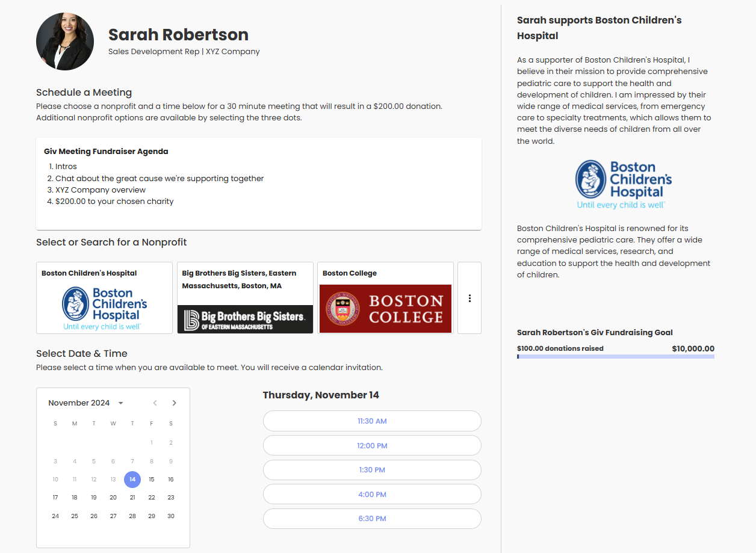Open more nonprofit options three-dots menu
The height and width of the screenshot is (553, 756).
click(469, 298)
